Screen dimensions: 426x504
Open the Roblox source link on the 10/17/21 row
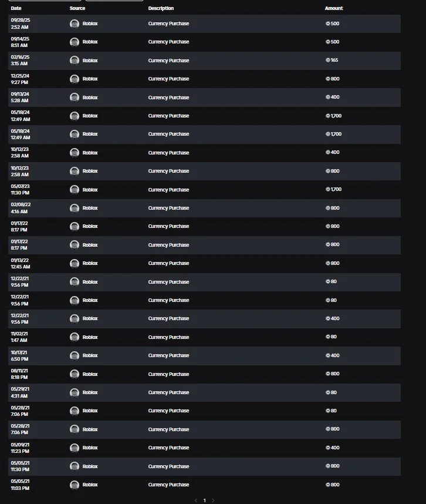(x=90, y=355)
